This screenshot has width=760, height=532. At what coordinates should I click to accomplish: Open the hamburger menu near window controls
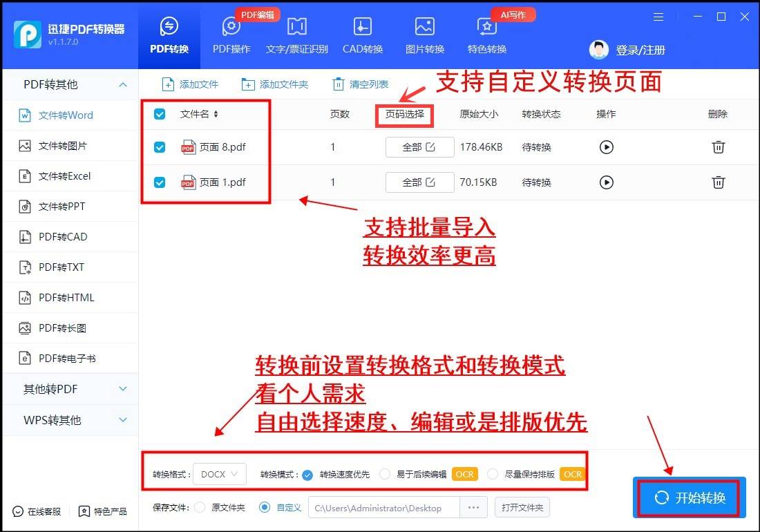tap(658, 17)
